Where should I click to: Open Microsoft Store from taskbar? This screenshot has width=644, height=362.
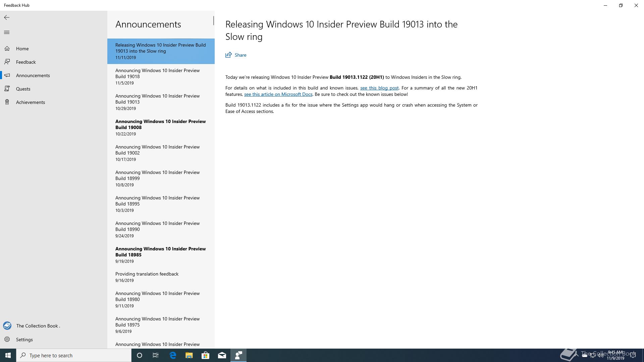(205, 355)
